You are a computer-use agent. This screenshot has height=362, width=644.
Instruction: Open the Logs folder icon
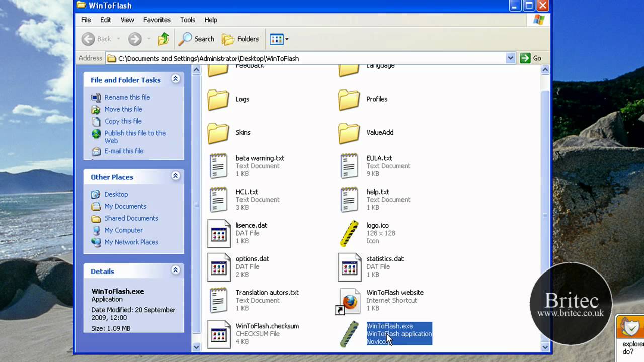(x=218, y=99)
